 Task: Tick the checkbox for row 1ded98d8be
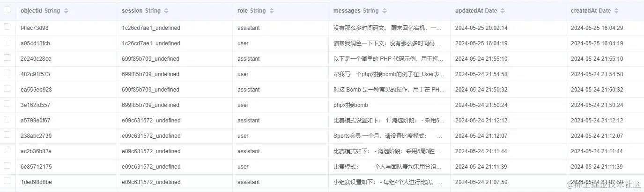click(7, 181)
